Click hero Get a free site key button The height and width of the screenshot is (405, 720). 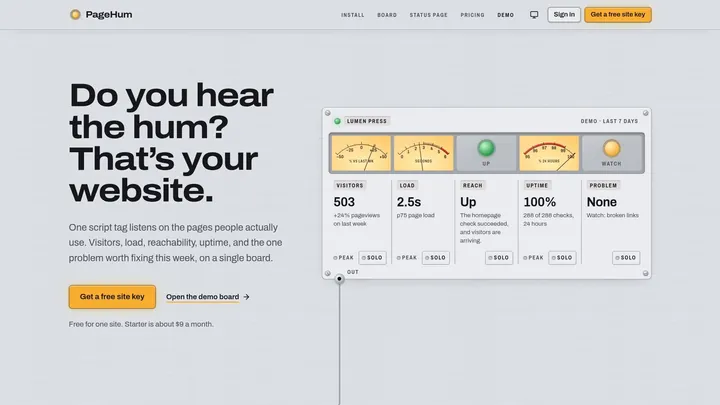(x=112, y=297)
